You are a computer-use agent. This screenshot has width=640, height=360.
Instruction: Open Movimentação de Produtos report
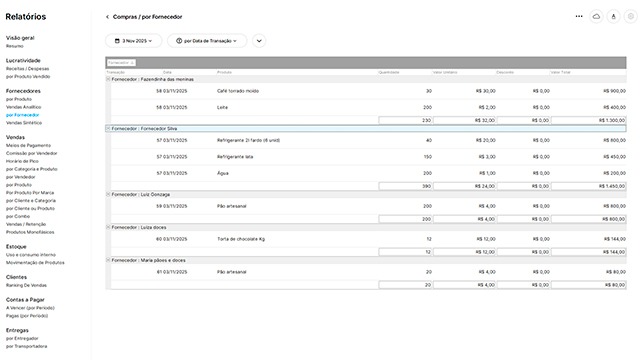(35, 262)
